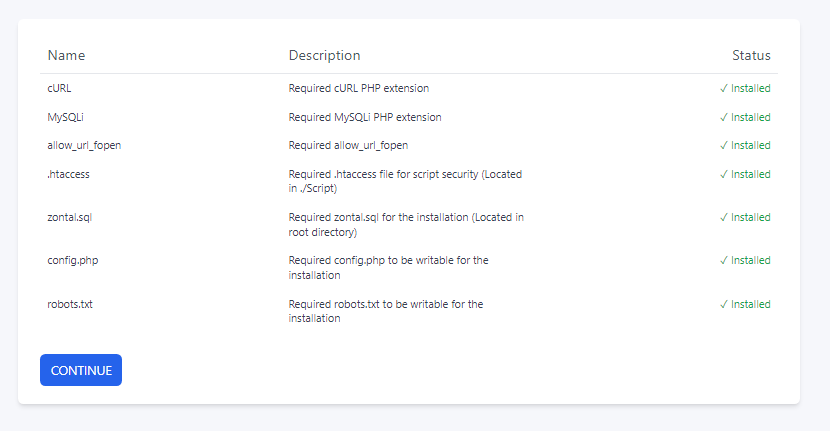Click the config.php installed checkmark icon
The image size is (830, 431).
point(724,260)
